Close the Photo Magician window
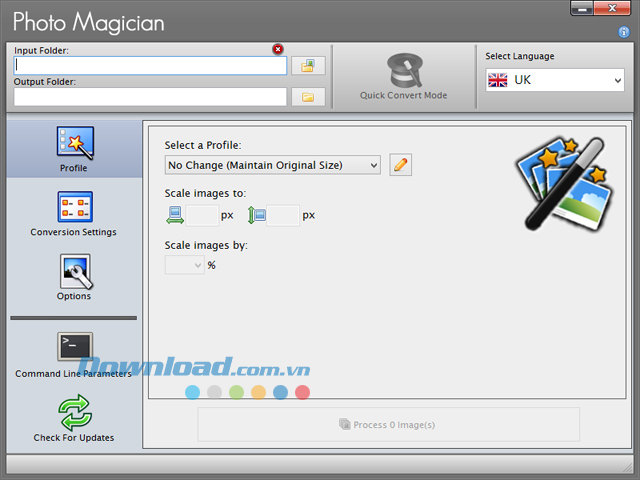640x480 pixels. click(612, 9)
